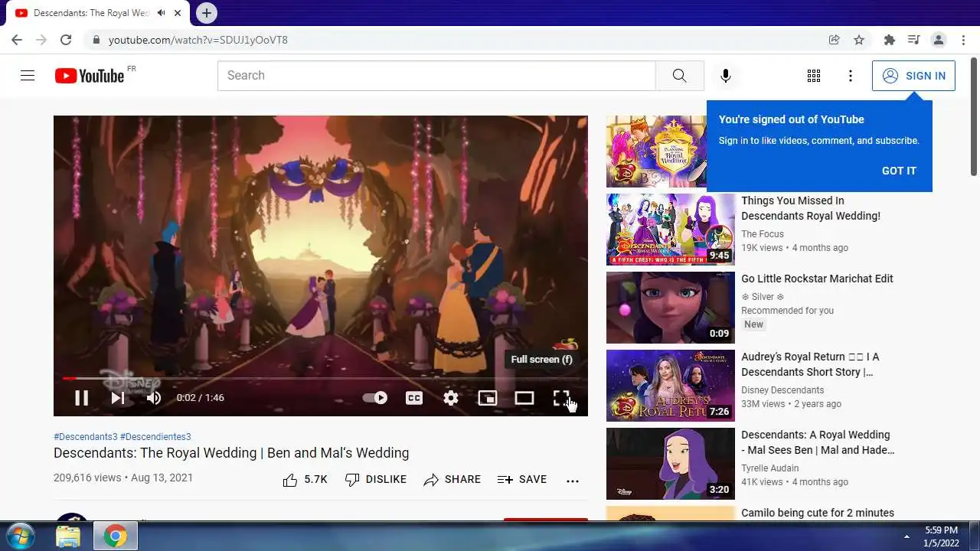This screenshot has height=551, width=980.
Task: Open the SHARE dialog
Action: [x=452, y=480]
